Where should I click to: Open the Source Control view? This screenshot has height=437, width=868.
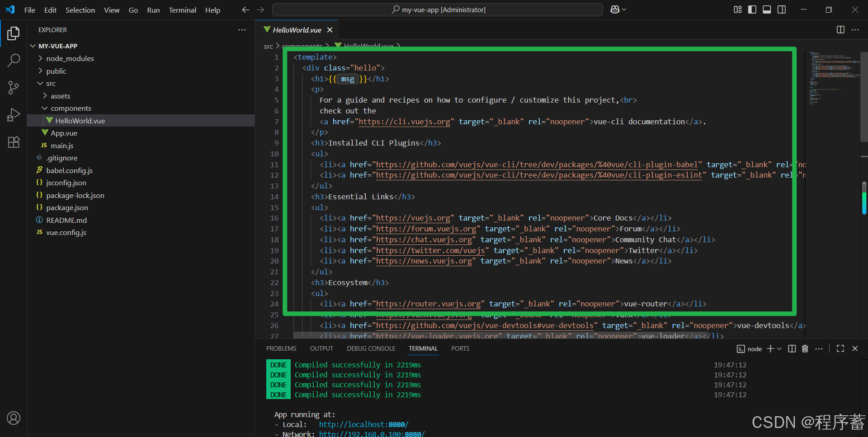click(14, 87)
